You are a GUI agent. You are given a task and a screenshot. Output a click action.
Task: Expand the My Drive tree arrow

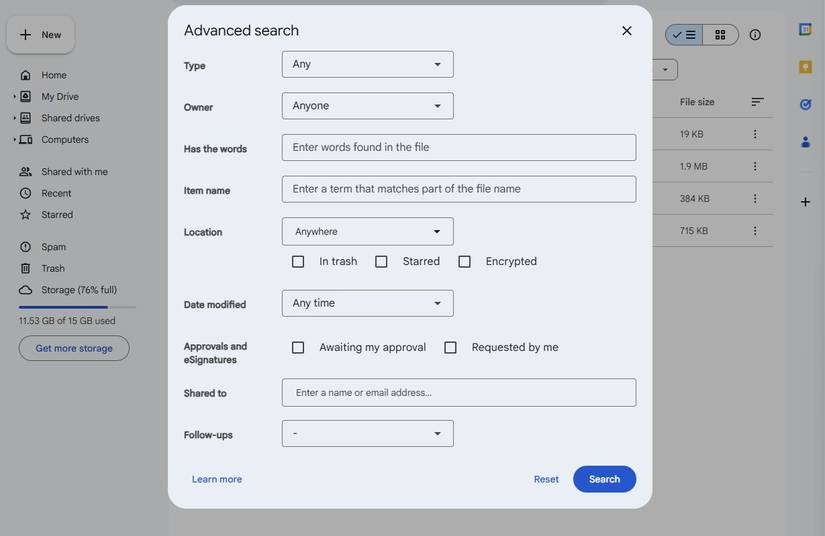pyautogui.click(x=14, y=97)
